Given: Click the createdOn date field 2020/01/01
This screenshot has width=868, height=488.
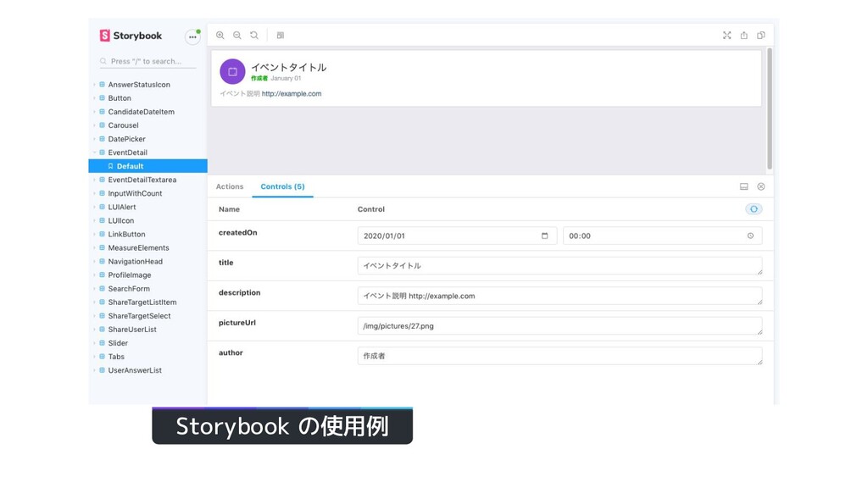Looking at the screenshot, I should coord(457,236).
